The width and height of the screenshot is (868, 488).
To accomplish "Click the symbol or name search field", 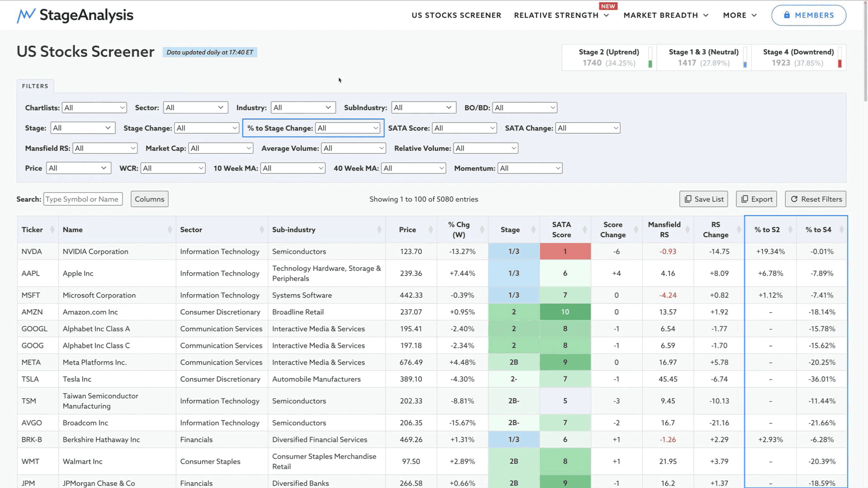I will tap(83, 199).
